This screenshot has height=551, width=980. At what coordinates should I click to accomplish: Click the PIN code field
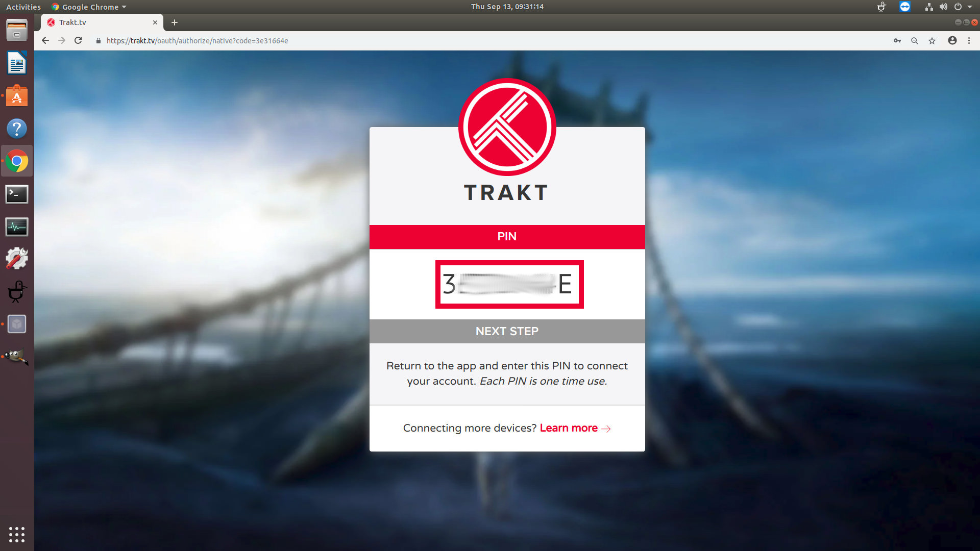(509, 284)
